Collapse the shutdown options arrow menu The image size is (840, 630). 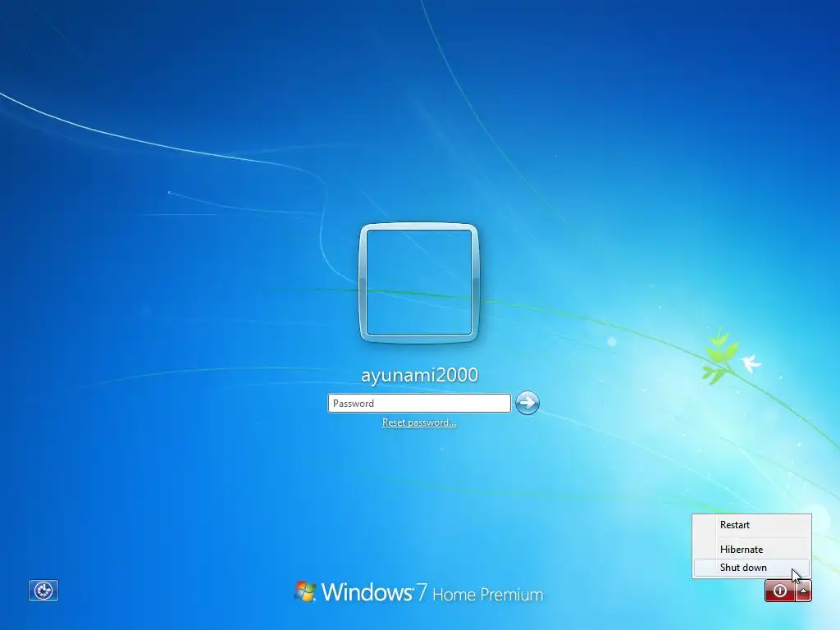(x=804, y=591)
